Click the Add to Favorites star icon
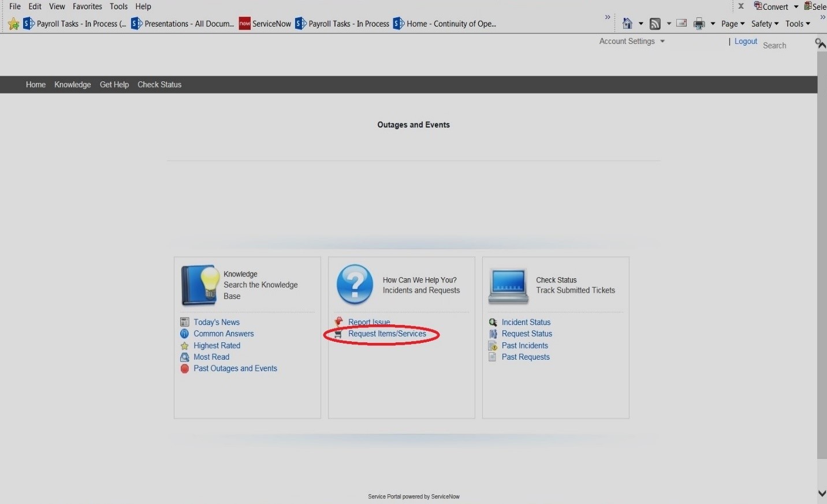Viewport: 827px width, 504px height. 13,24
